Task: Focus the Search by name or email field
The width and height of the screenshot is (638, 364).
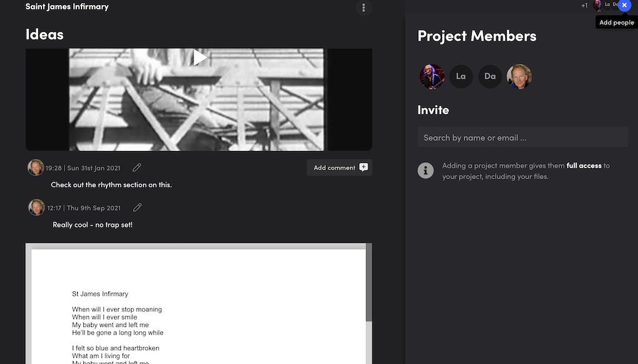Action: tap(523, 137)
